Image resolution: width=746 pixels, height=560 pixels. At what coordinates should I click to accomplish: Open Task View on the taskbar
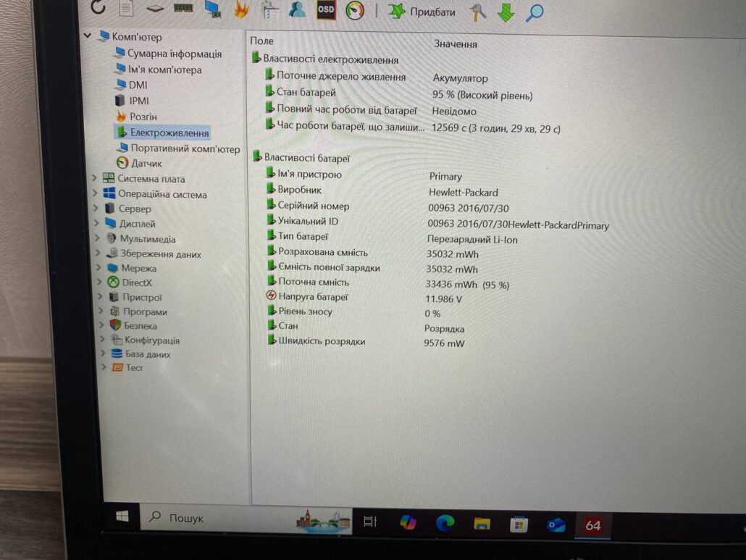coord(370,522)
